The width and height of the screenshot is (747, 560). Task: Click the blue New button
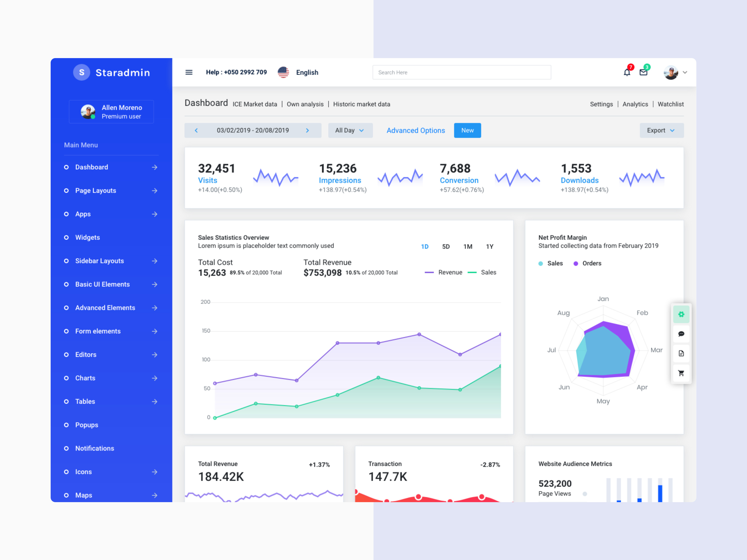pyautogui.click(x=467, y=130)
